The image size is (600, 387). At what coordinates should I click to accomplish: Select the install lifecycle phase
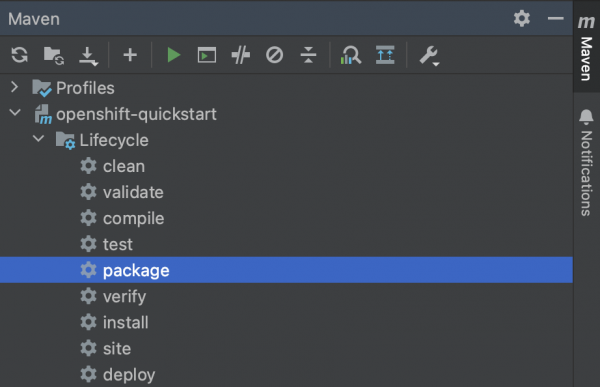[x=126, y=322]
